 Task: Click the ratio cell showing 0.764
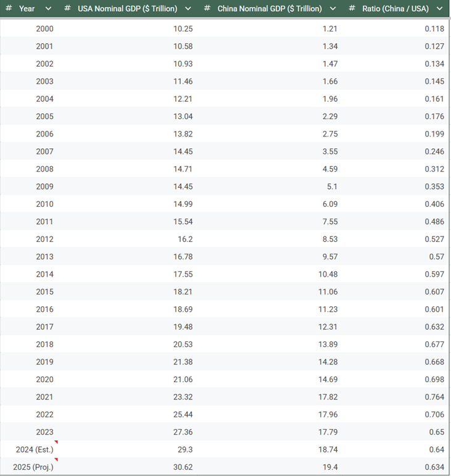tap(434, 397)
